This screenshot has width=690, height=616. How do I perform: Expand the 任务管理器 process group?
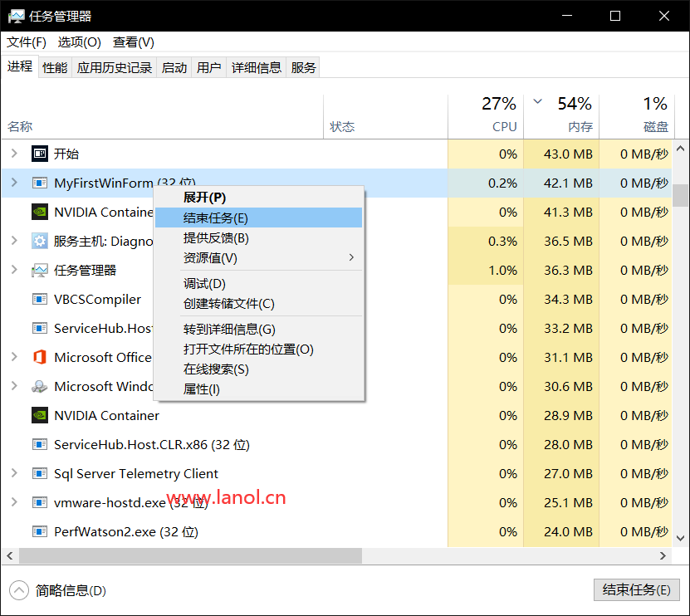[x=14, y=269]
